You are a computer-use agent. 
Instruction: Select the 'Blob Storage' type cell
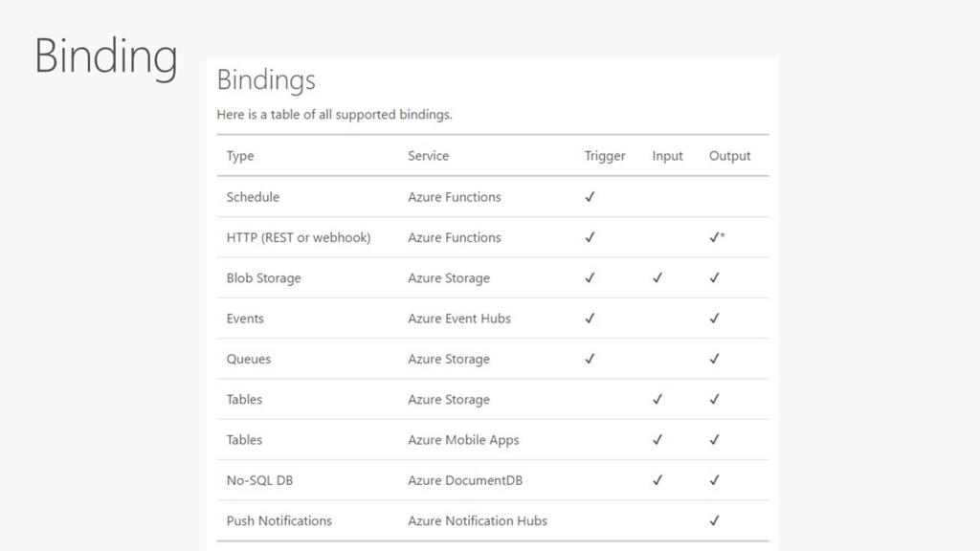tap(263, 278)
